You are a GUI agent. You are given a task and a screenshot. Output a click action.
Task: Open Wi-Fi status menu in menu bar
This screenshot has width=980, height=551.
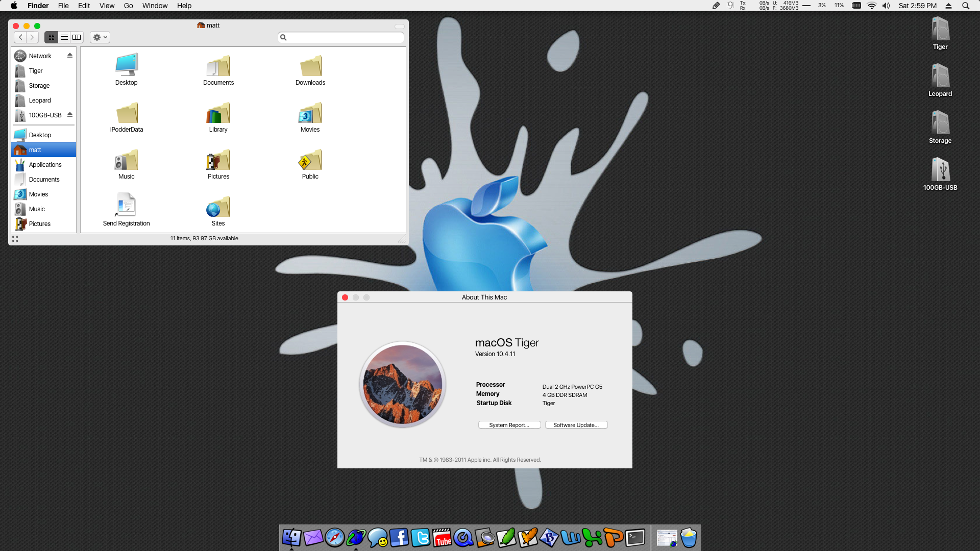click(872, 6)
